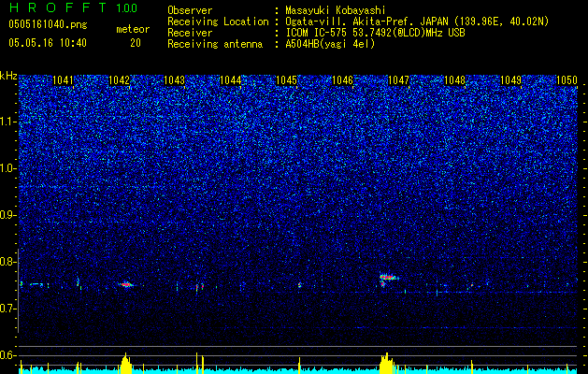Image resolution: width=588 pixels, height=374 pixels.
Task: Click the ICOM IC-575 receiver text
Action: [375, 33]
